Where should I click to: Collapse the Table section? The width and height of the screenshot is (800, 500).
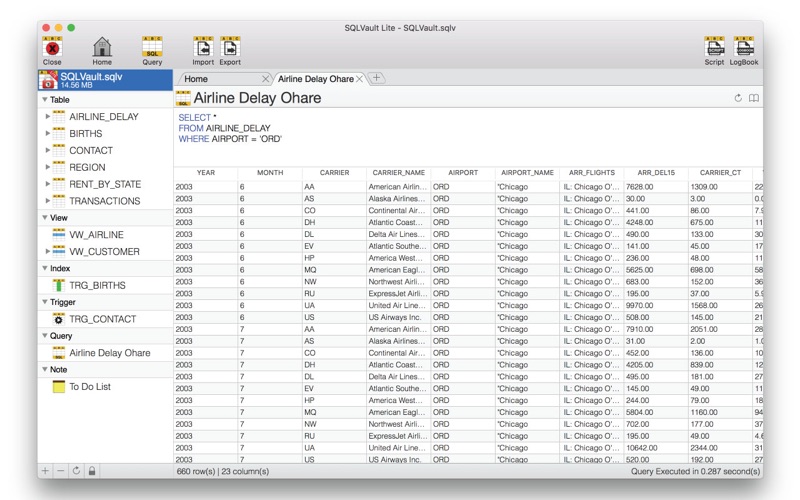pyautogui.click(x=45, y=99)
